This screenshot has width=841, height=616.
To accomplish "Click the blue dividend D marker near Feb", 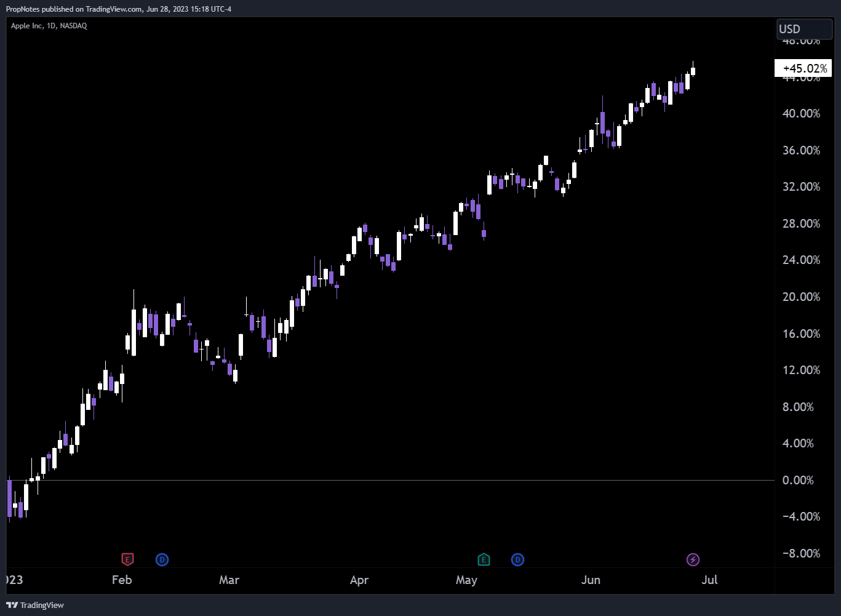I will click(x=162, y=559).
